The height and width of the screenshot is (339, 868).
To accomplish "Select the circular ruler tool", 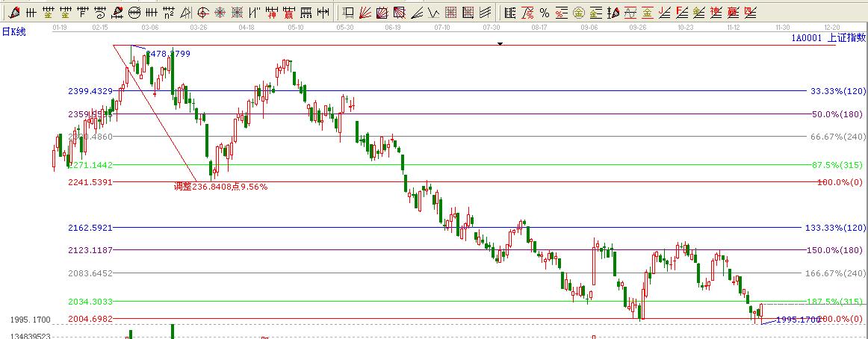I will tap(134, 13).
